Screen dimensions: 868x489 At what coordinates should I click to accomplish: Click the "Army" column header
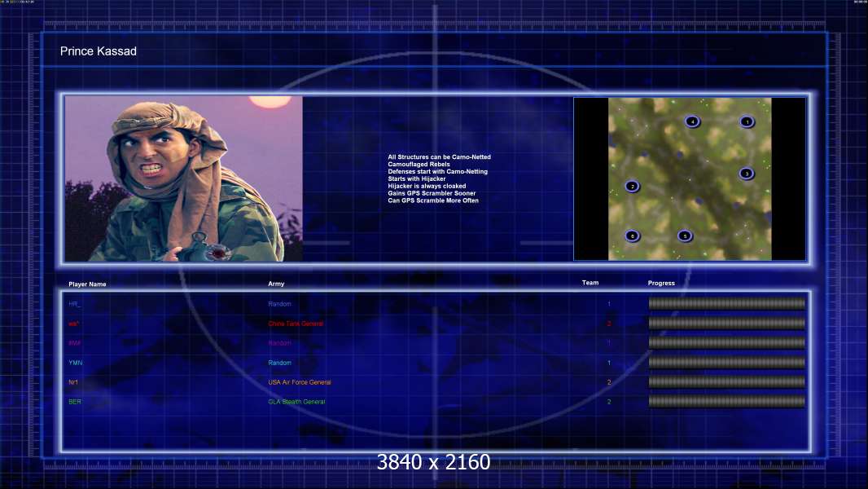coord(276,284)
